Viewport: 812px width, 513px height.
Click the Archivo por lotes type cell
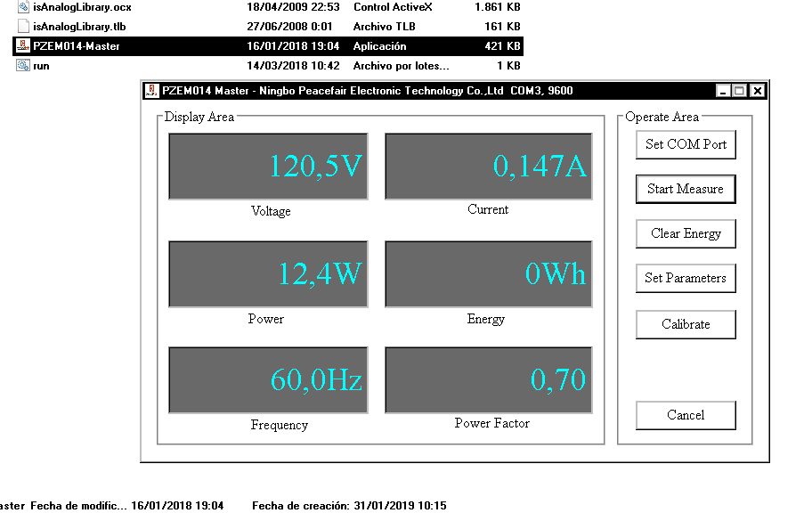click(402, 66)
